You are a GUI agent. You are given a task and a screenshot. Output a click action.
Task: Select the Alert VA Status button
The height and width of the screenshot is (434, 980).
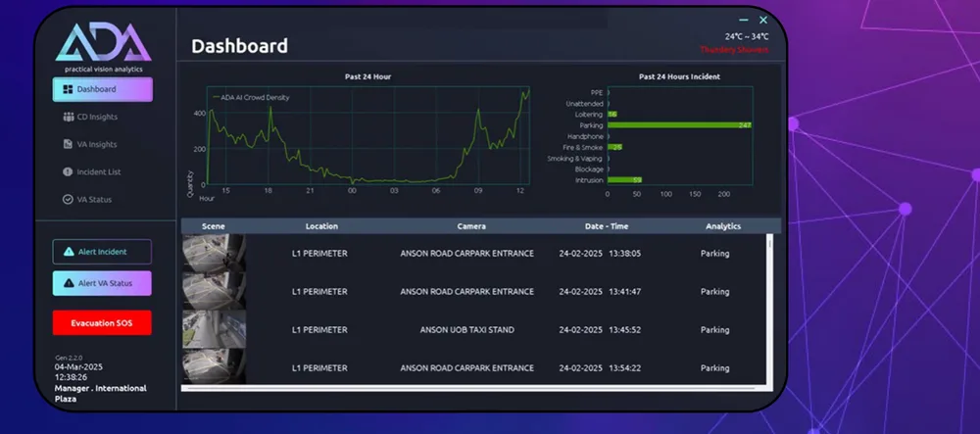tap(102, 283)
